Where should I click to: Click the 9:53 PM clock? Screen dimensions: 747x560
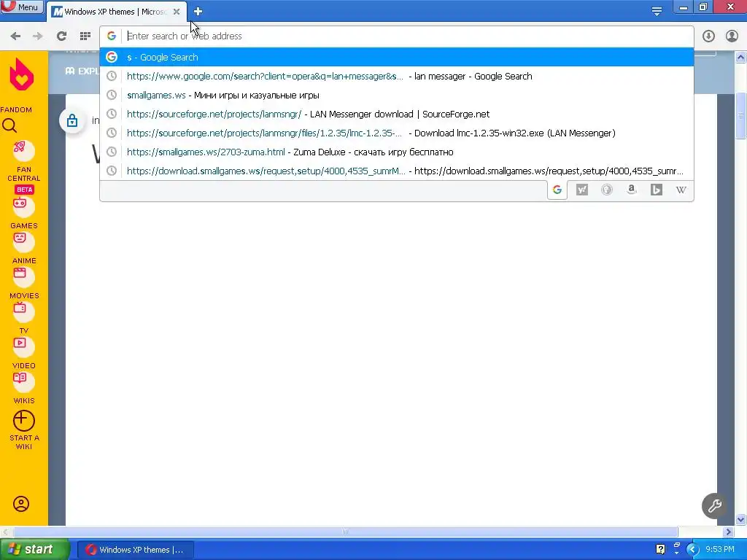coord(720,550)
